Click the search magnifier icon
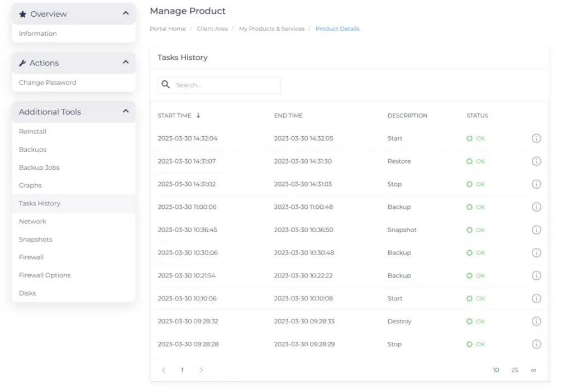Screen dimensions: 572x392 point(165,85)
